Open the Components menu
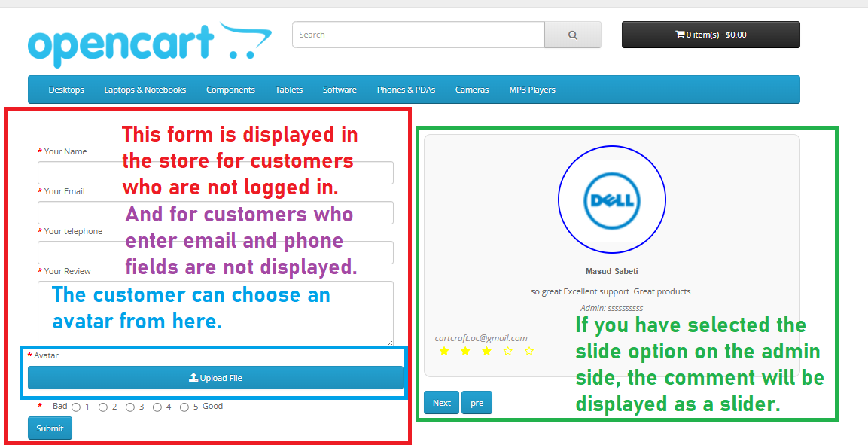Screen dimensions: 868x445 [x=230, y=90]
